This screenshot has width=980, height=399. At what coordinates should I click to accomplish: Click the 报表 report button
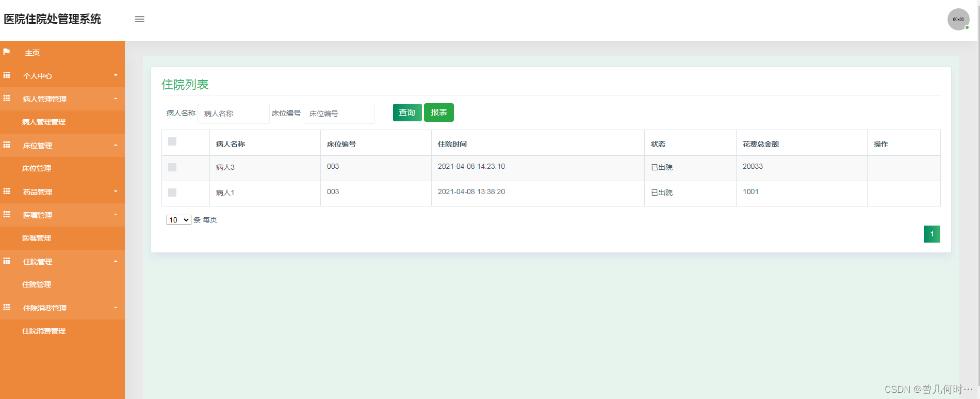(x=439, y=113)
